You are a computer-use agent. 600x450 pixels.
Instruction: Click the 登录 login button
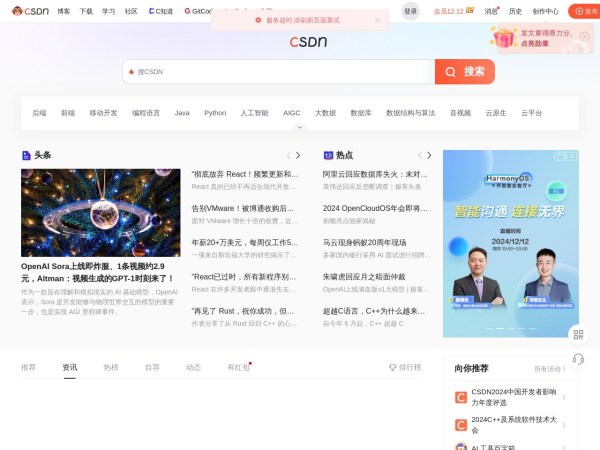411,11
